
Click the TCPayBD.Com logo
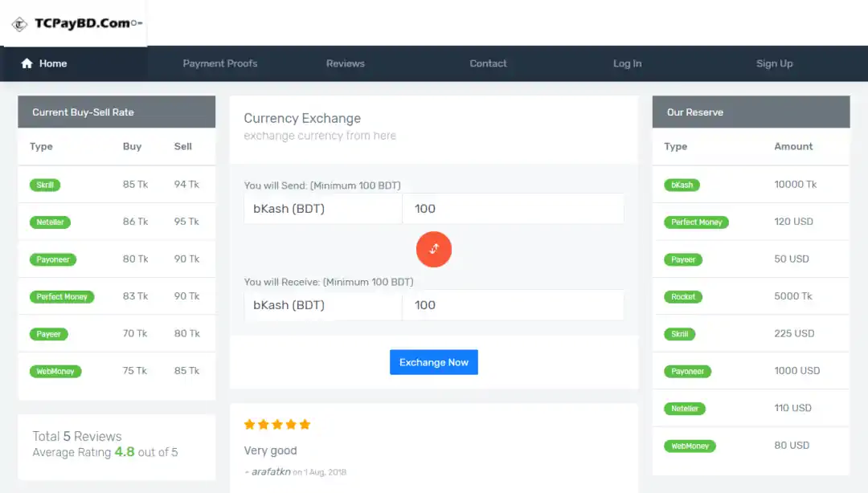click(x=76, y=23)
